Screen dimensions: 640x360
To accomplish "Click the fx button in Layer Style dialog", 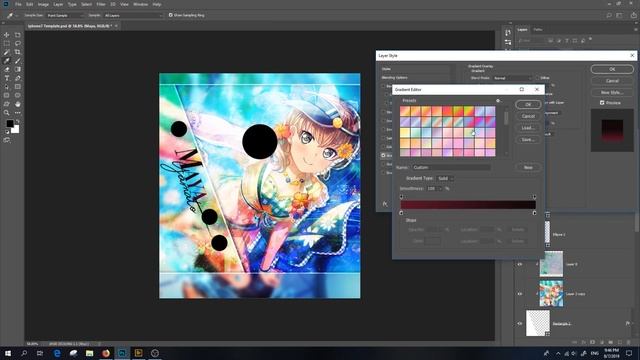I will [385, 204].
